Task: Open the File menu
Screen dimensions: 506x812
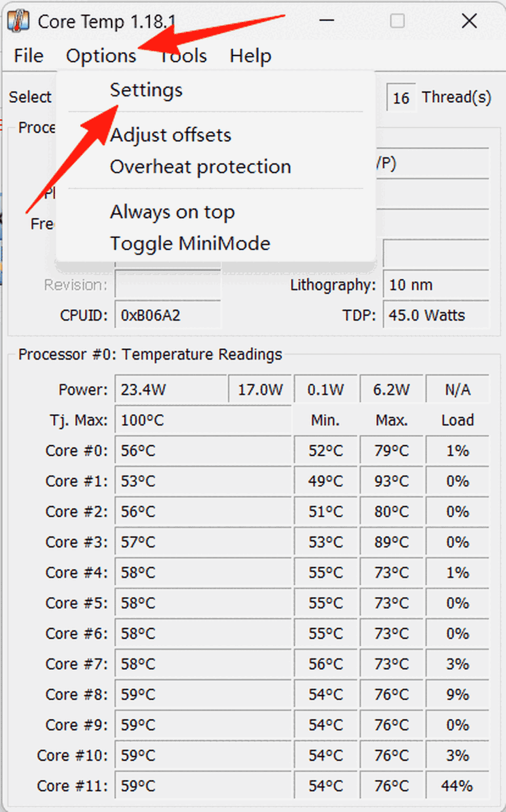Action: click(x=28, y=56)
